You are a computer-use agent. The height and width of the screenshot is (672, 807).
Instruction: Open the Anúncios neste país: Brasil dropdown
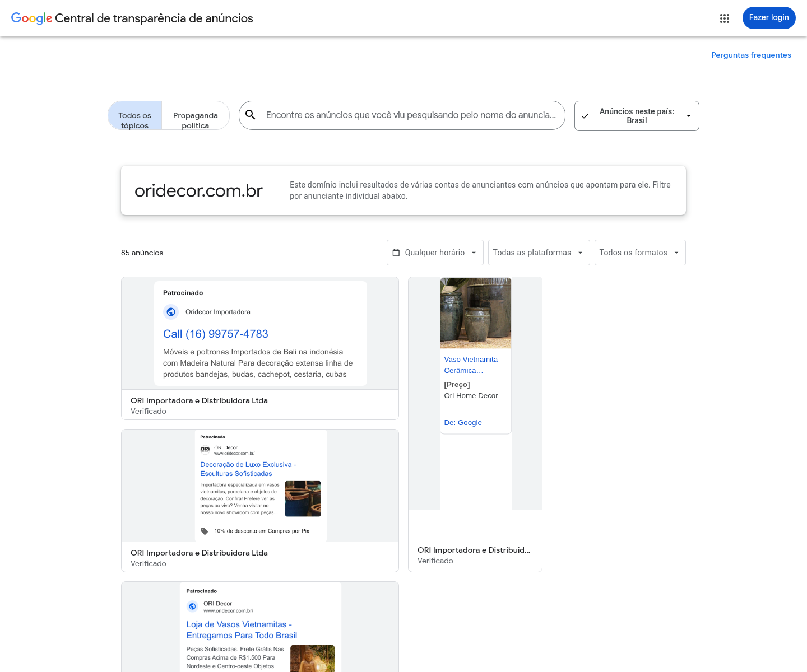pos(637,116)
